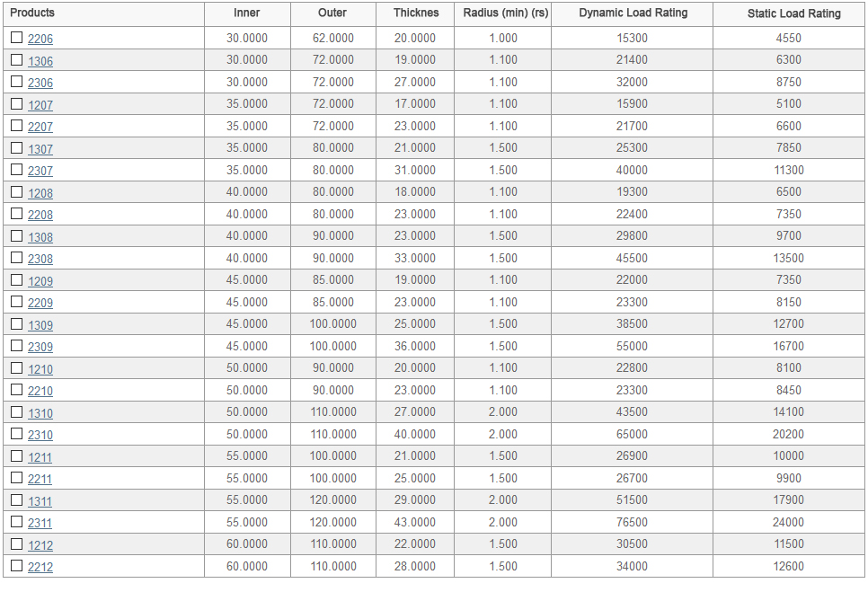Mark the checkbox for product 2308
The width and height of the screenshot is (868, 592).
16,258
